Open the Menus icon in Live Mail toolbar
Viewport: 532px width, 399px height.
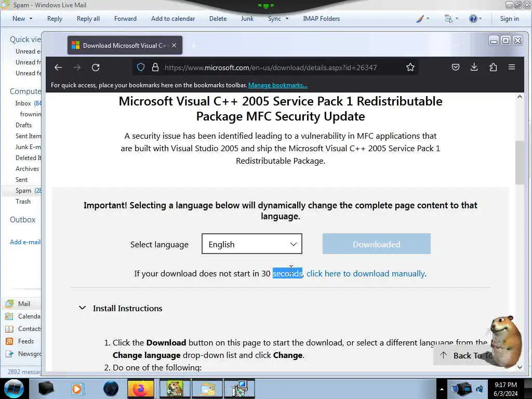(x=451, y=19)
